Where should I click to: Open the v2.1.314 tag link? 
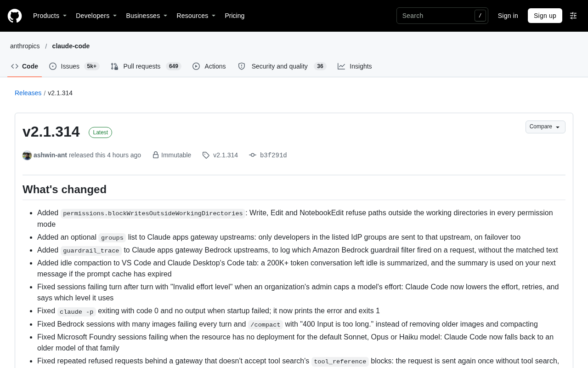[x=226, y=155]
